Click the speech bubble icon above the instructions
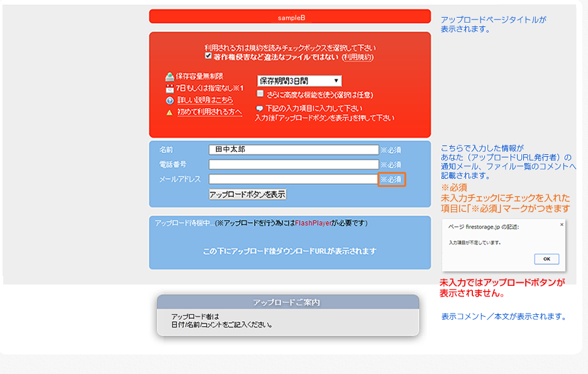Screen dimensions: 588x374 pyautogui.click(x=259, y=108)
